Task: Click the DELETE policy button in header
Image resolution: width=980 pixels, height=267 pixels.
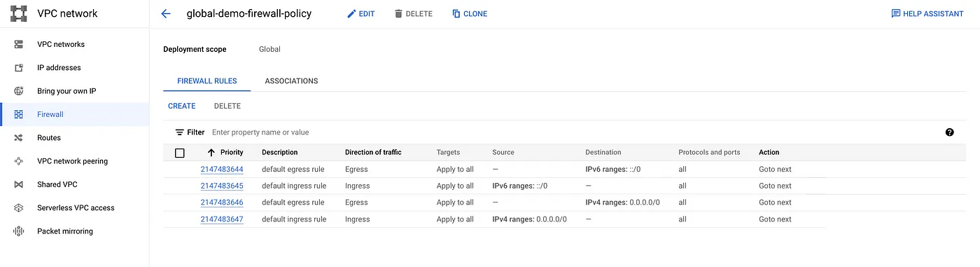Action: pos(413,14)
